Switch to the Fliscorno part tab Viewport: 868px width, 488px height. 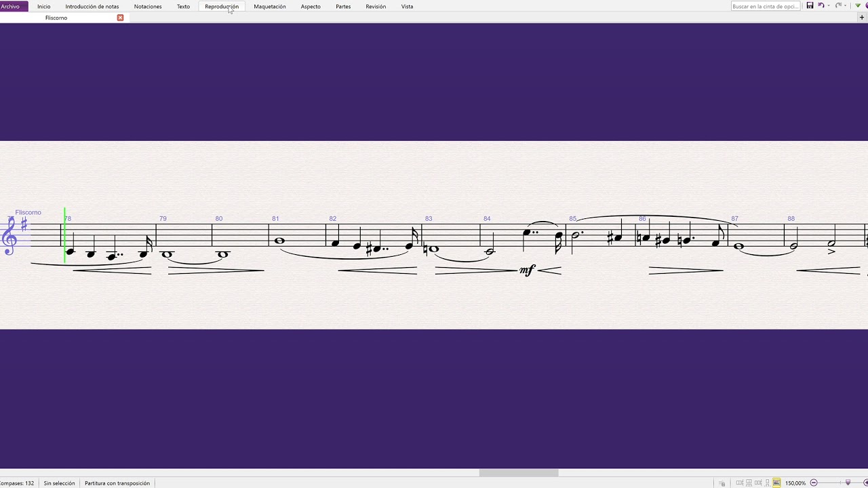coord(56,18)
